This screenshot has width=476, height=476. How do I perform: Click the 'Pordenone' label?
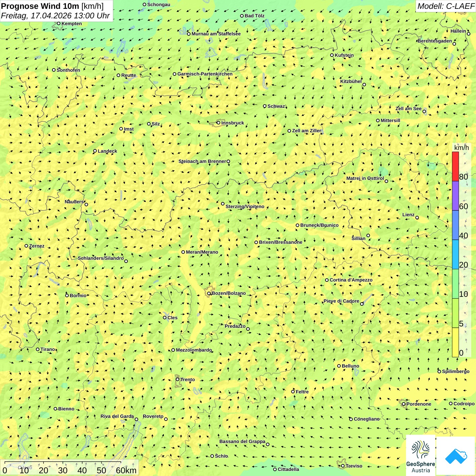point(419,404)
